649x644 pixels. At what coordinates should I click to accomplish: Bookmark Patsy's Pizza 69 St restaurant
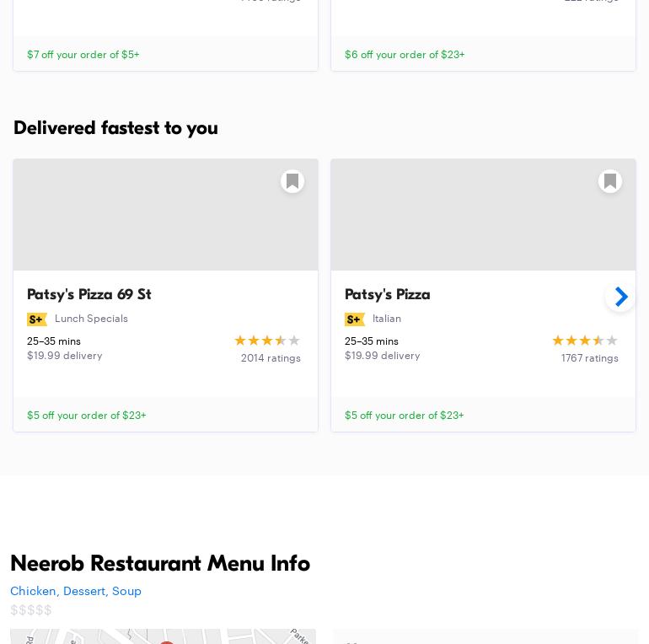[292, 181]
